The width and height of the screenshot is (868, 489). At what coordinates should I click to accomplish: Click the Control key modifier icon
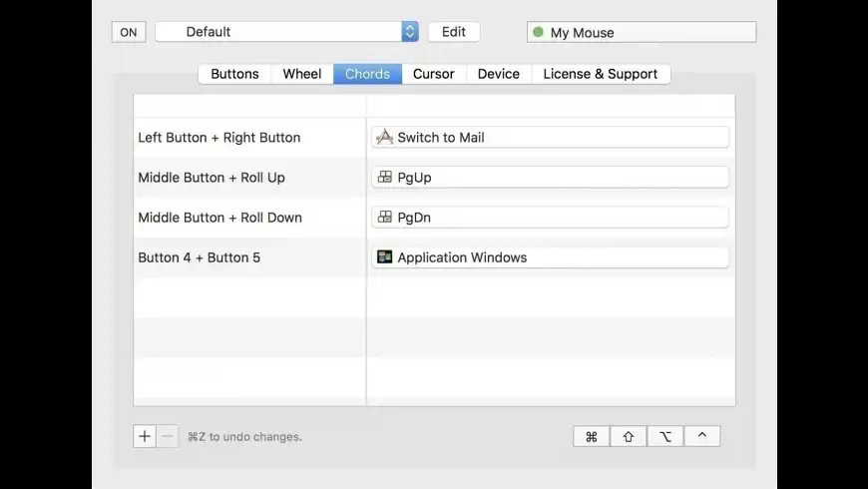[702, 436]
